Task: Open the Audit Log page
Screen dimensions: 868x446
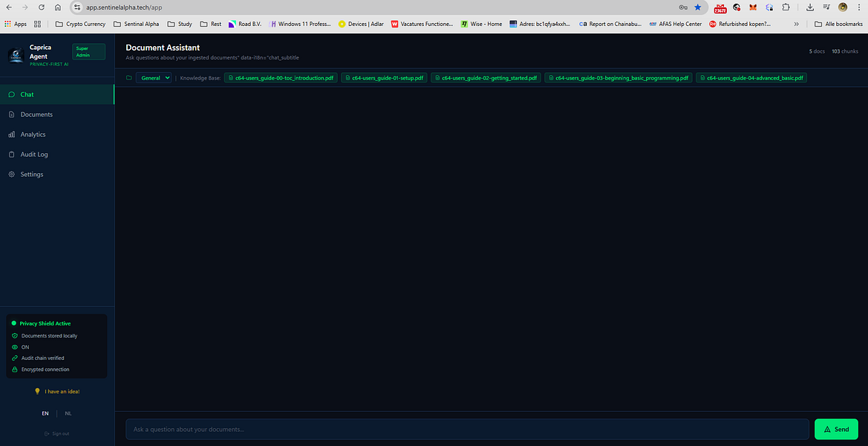Action: (x=57, y=154)
